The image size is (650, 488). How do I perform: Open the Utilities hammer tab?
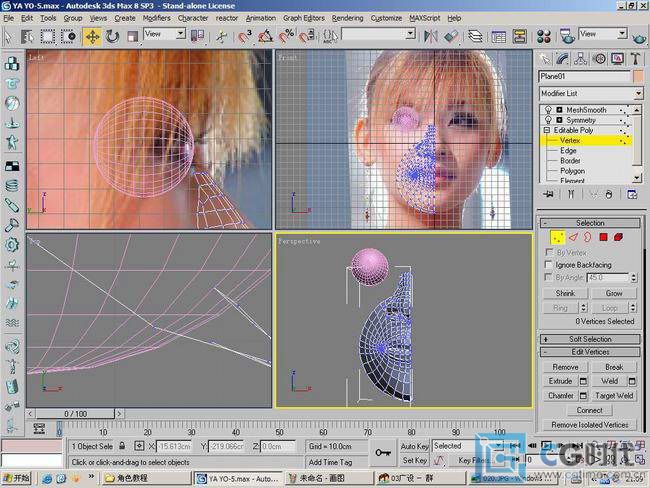click(x=635, y=59)
